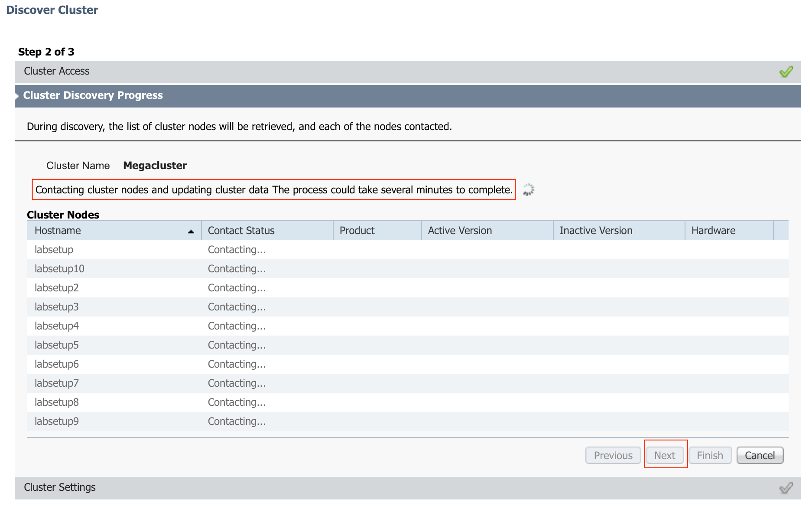Select the labsetup2 hostname
This screenshot has height=509, width=812.
click(57, 288)
